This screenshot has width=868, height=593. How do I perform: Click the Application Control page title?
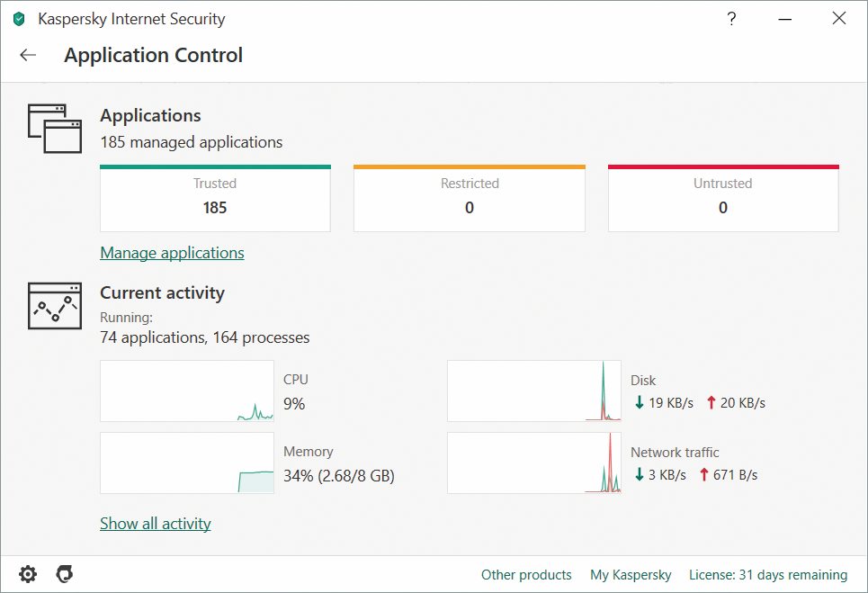pyautogui.click(x=153, y=55)
